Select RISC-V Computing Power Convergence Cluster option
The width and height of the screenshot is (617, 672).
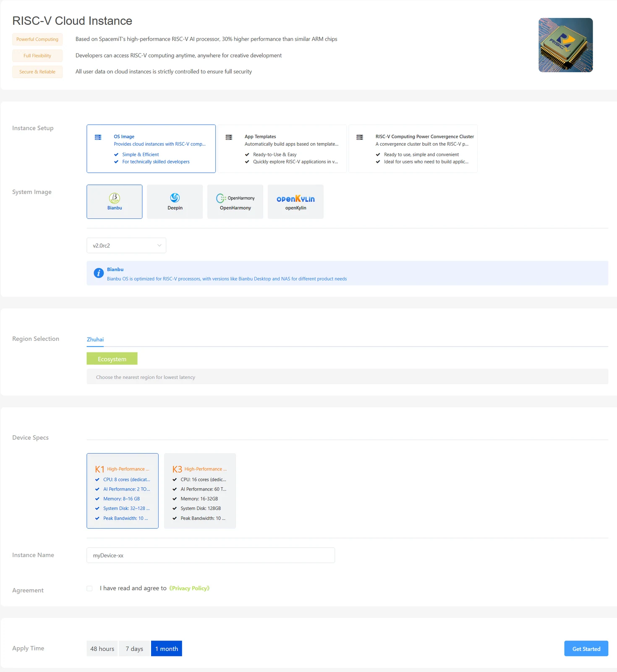[x=413, y=149]
